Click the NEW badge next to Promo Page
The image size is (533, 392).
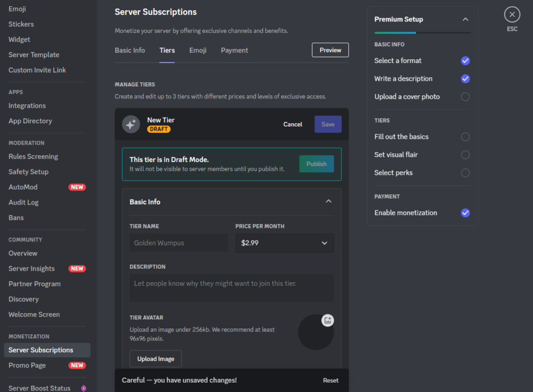[77, 365]
